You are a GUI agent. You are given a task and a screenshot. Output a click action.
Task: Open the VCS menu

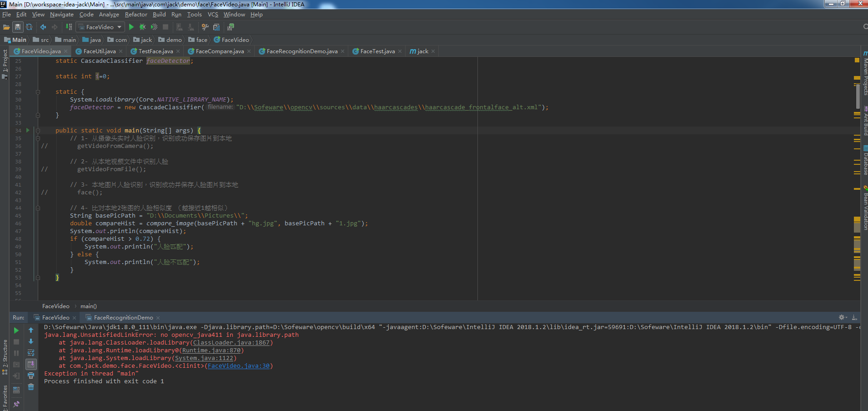[x=213, y=15]
